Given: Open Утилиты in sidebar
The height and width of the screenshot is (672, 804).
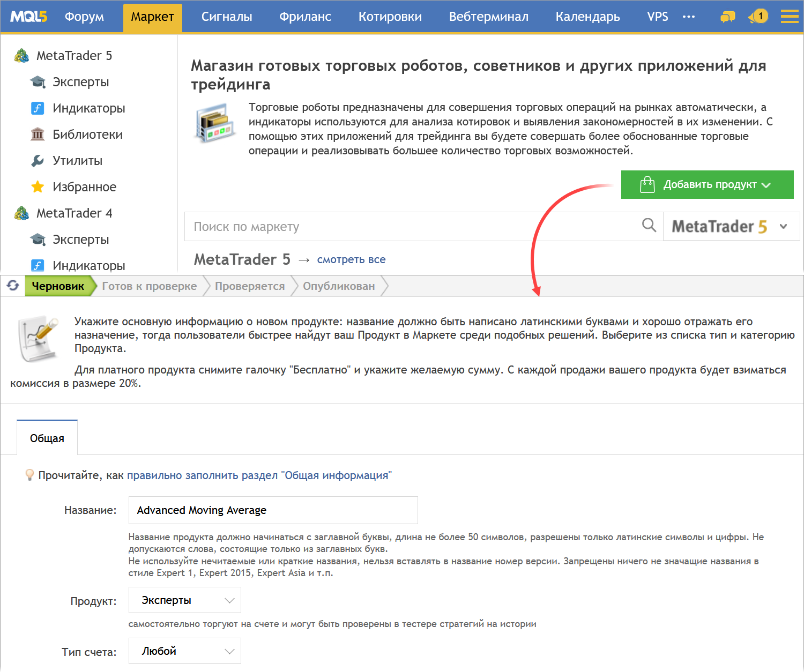Looking at the screenshot, I should coord(78,161).
